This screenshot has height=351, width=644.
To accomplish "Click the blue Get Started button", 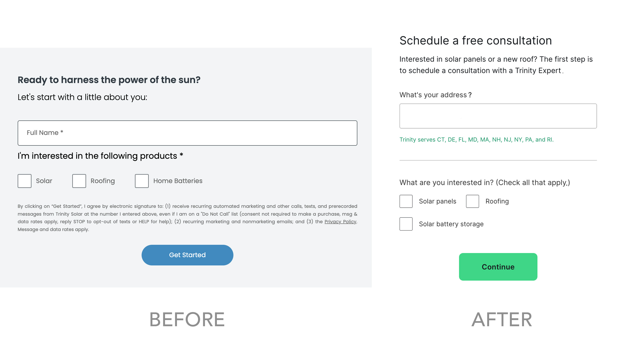I will [x=188, y=255].
